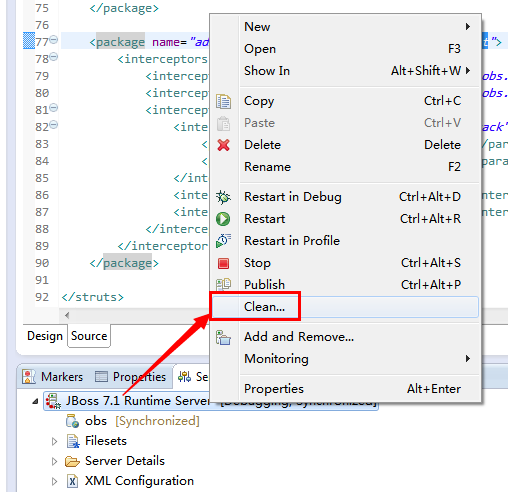Screen dimensions: 508x492
Task: Collapse the JBoss 7.1 Runtime Server node
Action: click(35, 401)
